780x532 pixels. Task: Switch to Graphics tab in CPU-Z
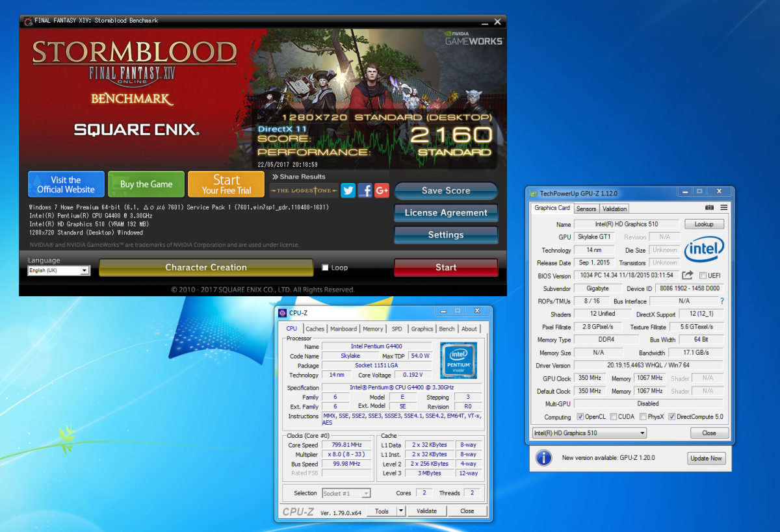(x=422, y=329)
